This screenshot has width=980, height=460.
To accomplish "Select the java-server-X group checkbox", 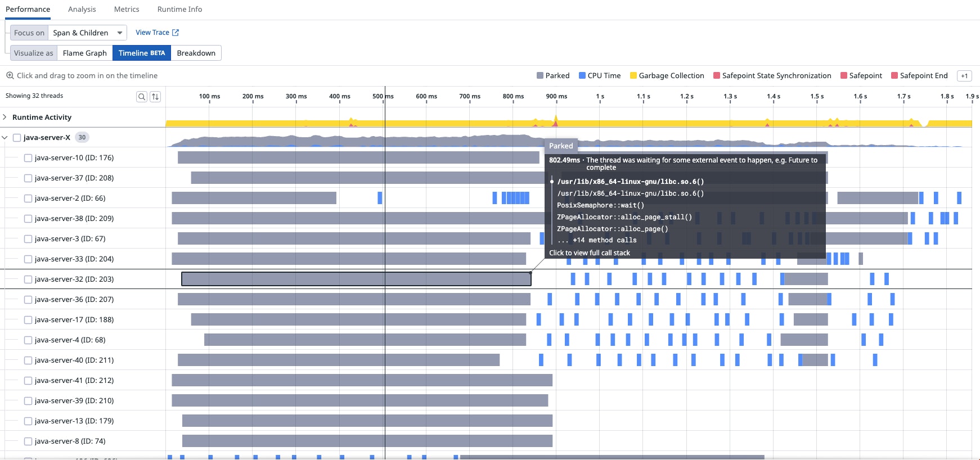I will 17,138.
